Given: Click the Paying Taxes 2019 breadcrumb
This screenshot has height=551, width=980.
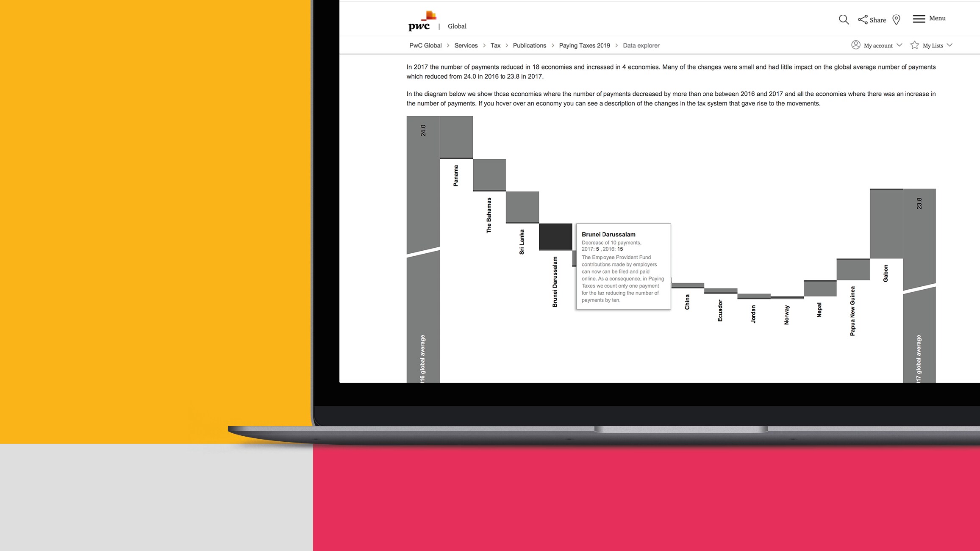Looking at the screenshot, I should tap(584, 45).
